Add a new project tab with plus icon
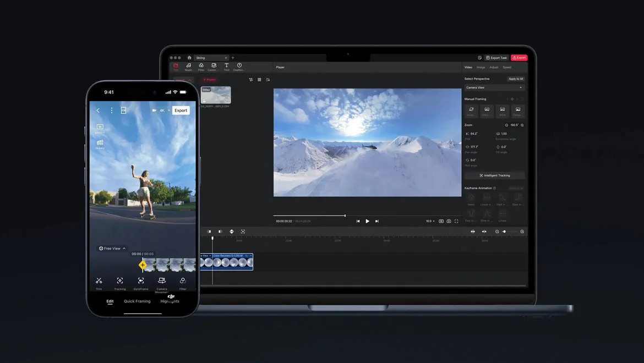Image resolution: width=644 pixels, height=363 pixels. point(233,58)
